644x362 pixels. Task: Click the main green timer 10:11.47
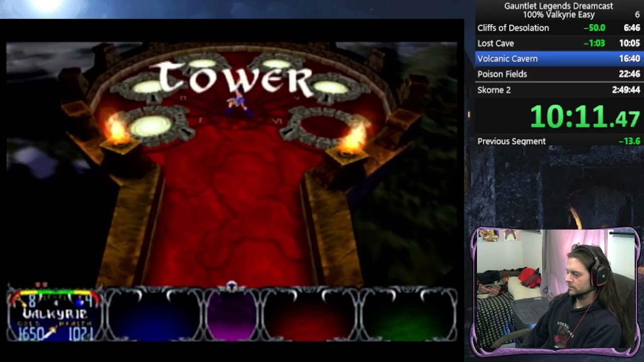pyautogui.click(x=585, y=117)
